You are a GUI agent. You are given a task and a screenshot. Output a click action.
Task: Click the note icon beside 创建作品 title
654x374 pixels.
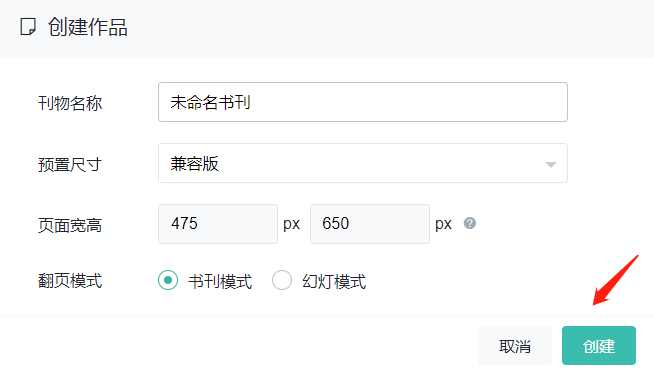pos(28,27)
